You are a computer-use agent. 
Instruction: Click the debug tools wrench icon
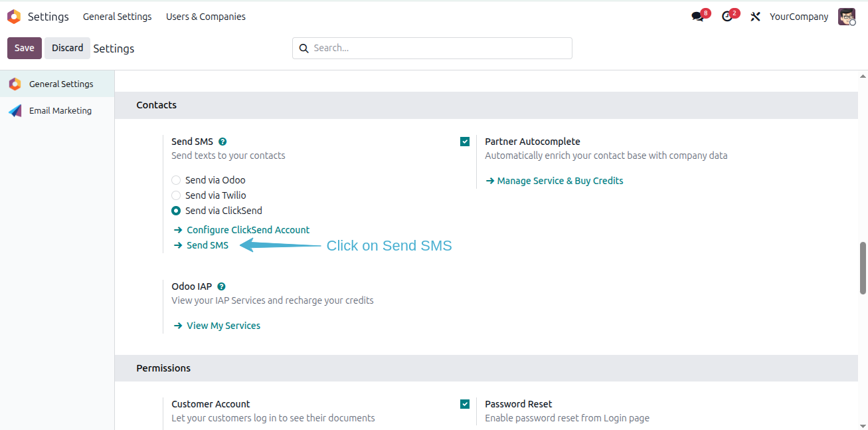[755, 17]
